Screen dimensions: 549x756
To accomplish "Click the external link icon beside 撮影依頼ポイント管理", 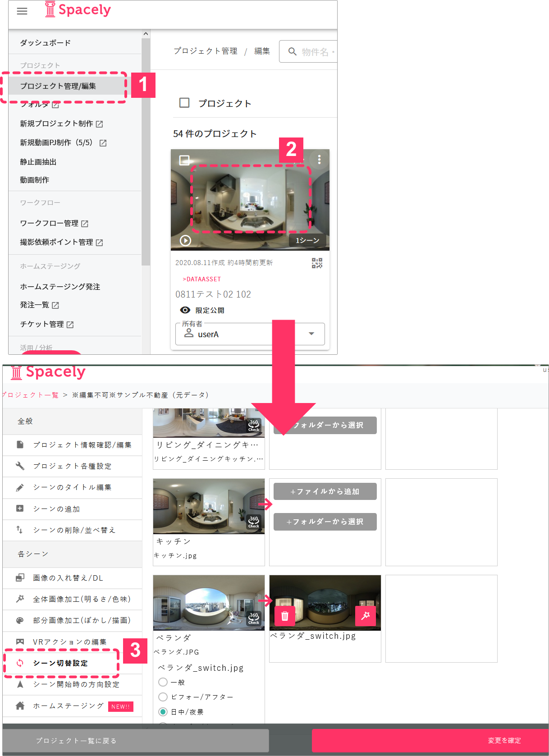I will 99,243.
